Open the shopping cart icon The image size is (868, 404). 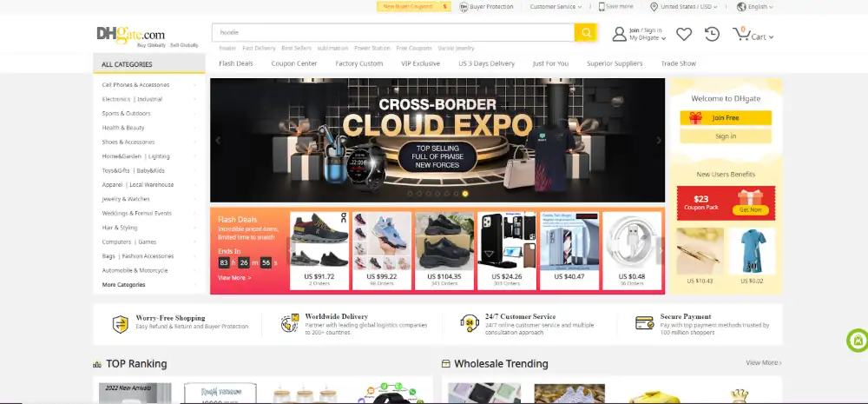pyautogui.click(x=741, y=33)
